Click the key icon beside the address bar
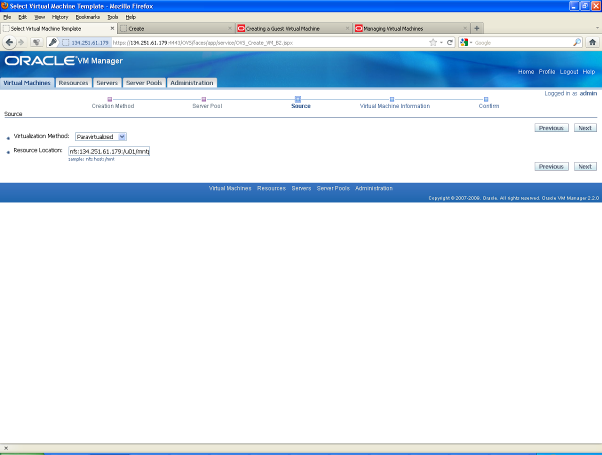The image size is (602, 455). coord(53,43)
